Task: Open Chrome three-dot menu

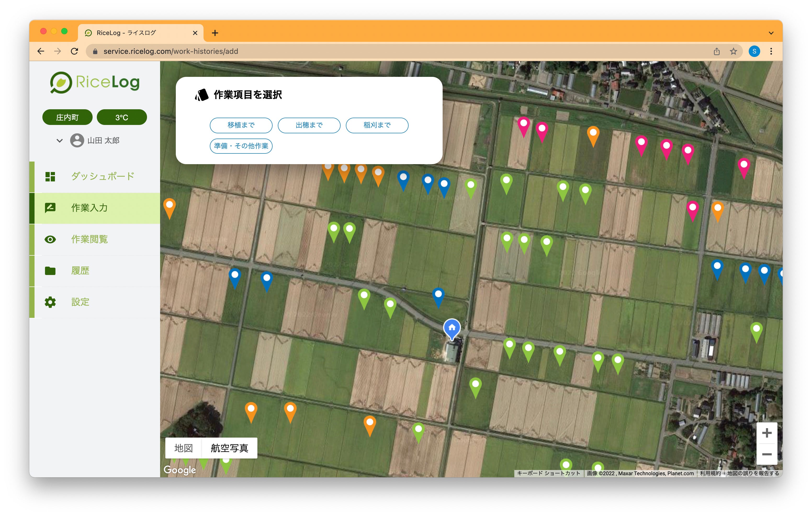Action: [771, 51]
